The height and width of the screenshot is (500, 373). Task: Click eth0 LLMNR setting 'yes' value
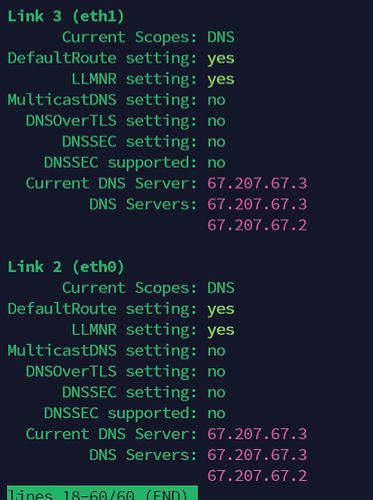coord(221,331)
